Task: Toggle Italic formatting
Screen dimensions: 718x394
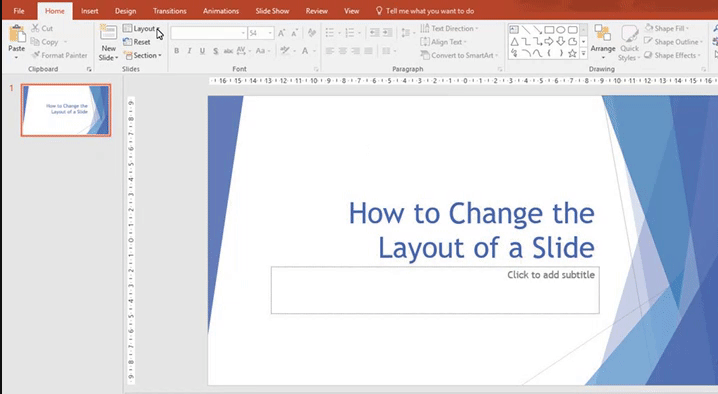Action: (189, 51)
